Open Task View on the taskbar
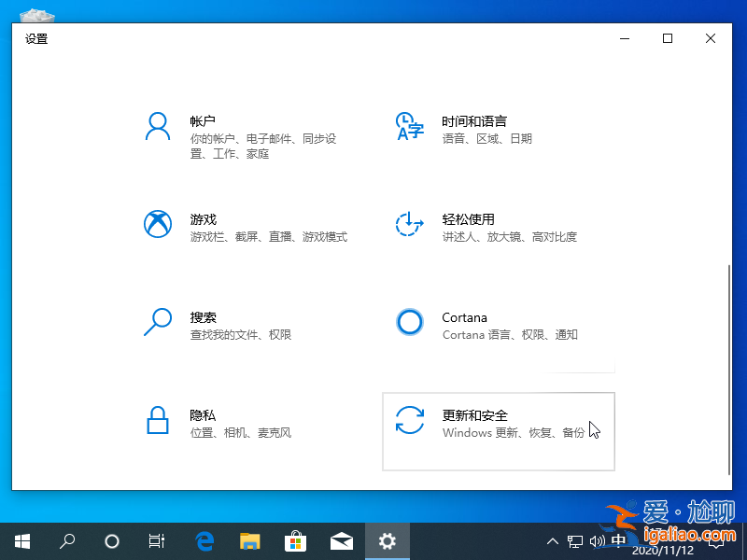This screenshot has height=560, width=747. click(x=157, y=541)
